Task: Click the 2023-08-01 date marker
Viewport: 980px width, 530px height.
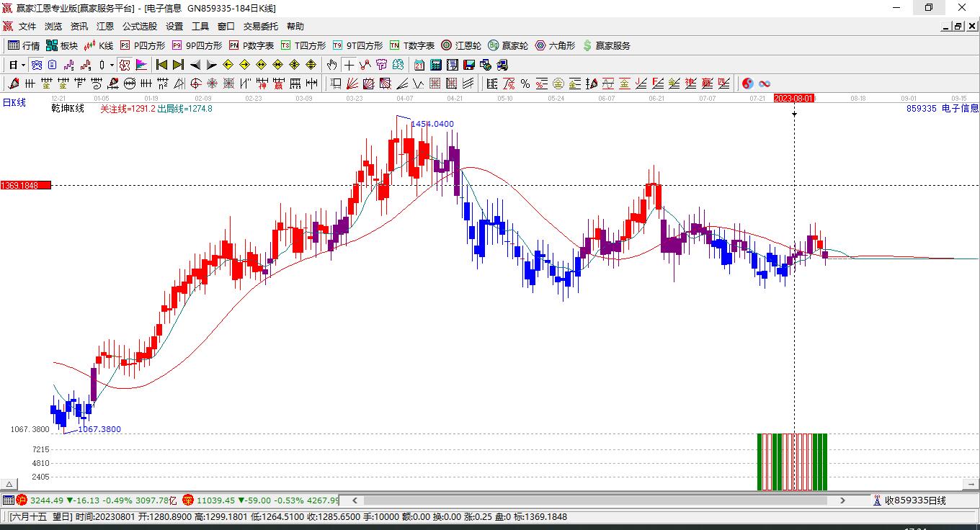Action: [x=794, y=98]
